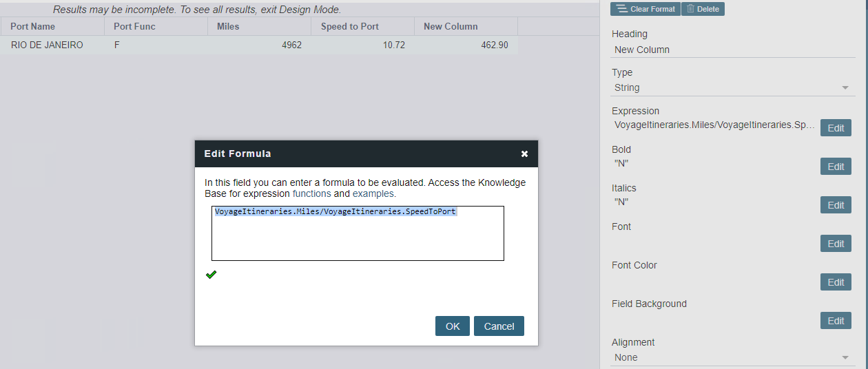Expand the Alignment dropdown
This screenshot has height=369, width=868.
[x=733, y=357]
